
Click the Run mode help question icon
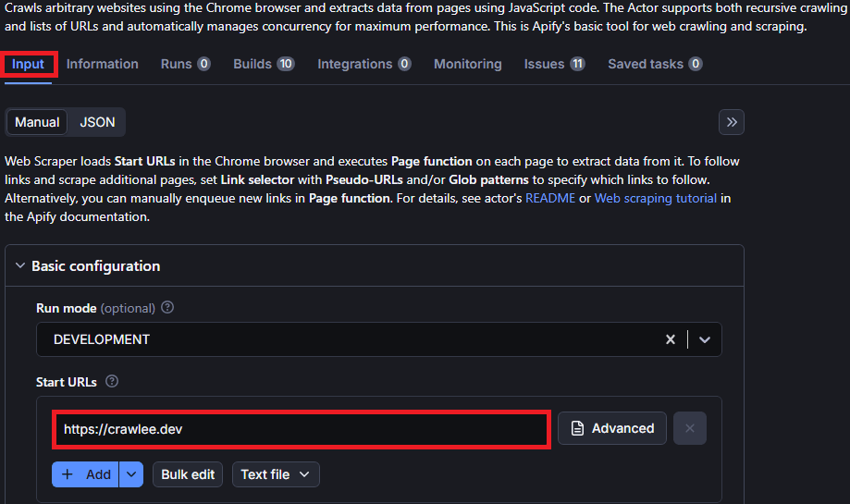[x=167, y=308]
